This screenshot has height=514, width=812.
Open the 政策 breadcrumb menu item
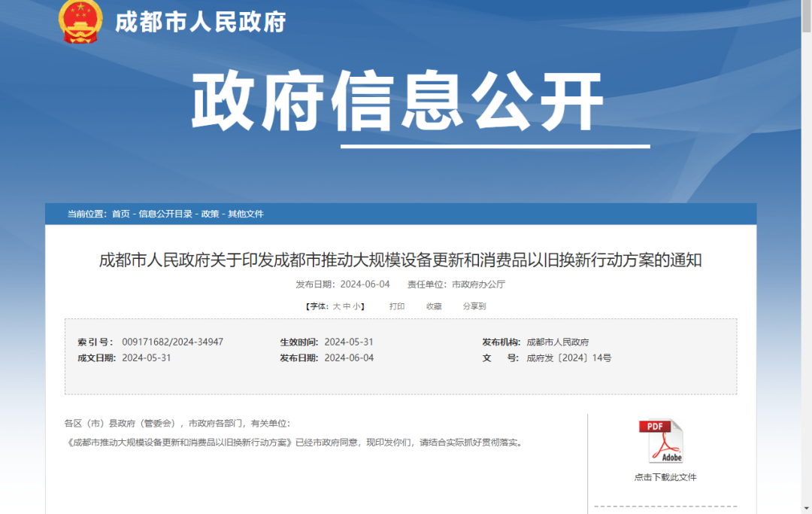tap(211, 214)
